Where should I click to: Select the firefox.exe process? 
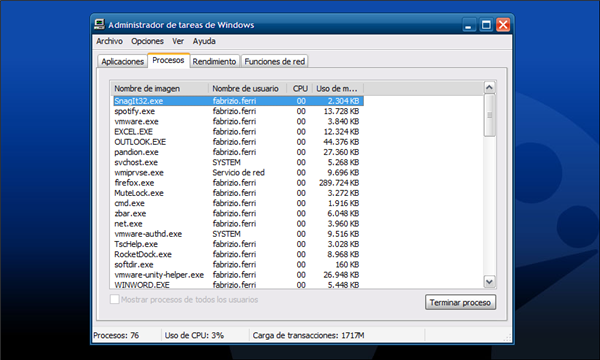238,183
